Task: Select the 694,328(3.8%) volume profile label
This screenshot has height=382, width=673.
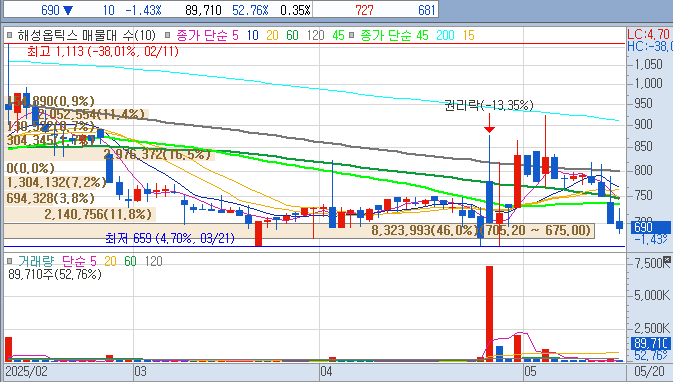Action: click(x=50, y=198)
